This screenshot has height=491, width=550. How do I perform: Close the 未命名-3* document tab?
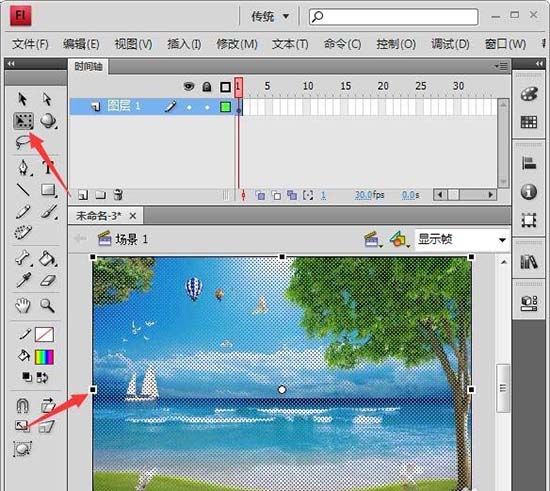tap(133, 216)
